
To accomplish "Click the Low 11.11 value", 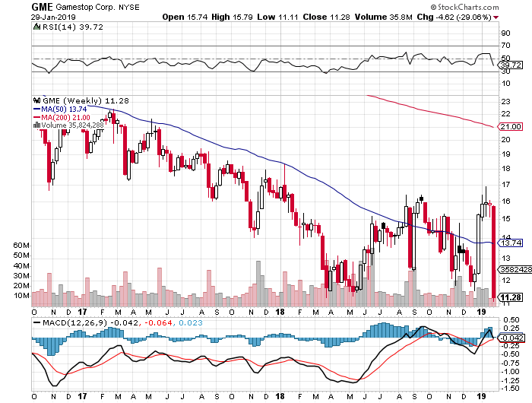I will [x=277, y=17].
